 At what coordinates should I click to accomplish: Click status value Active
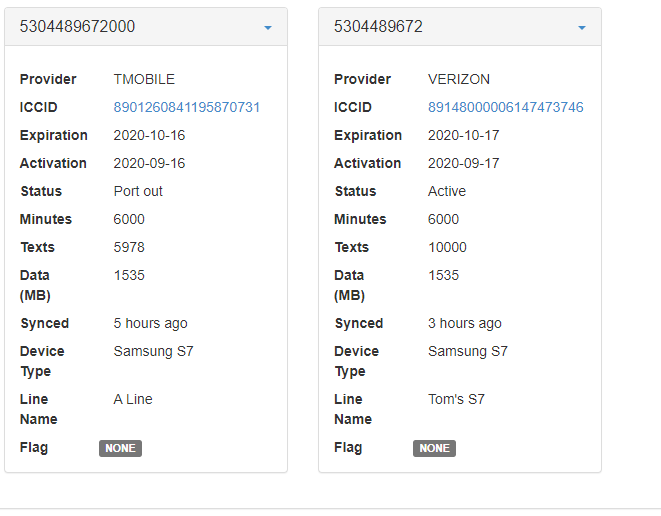pos(447,191)
